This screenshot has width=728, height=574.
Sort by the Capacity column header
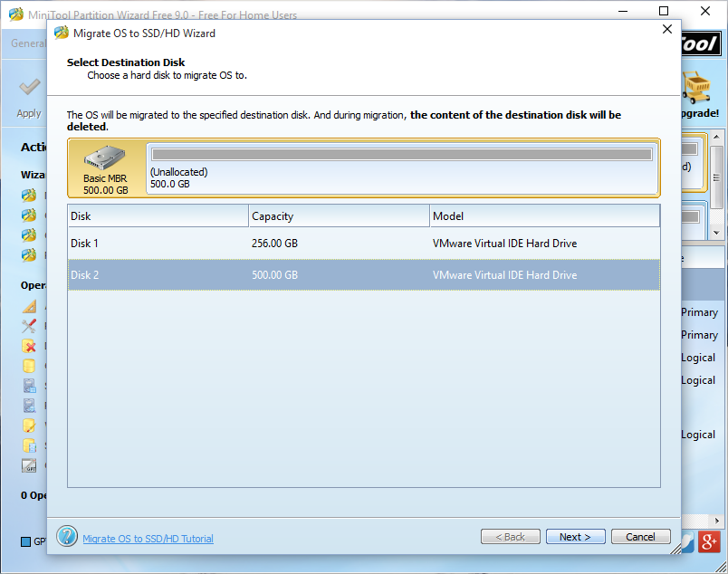pos(339,216)
